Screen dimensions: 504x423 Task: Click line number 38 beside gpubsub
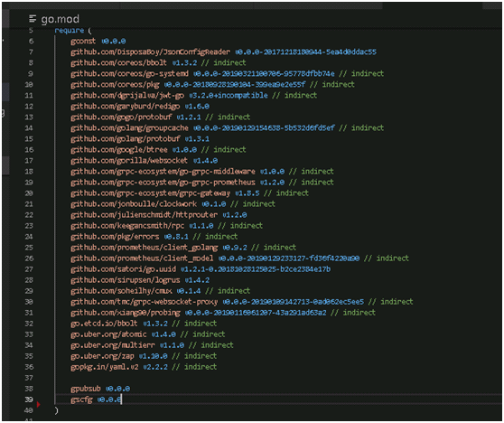29,389
